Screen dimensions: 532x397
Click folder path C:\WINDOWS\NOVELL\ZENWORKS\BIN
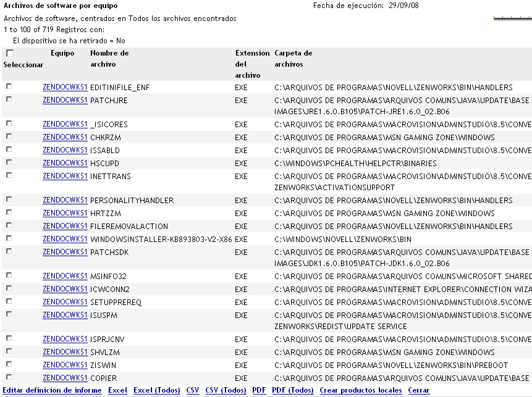(x=343, y=240)
